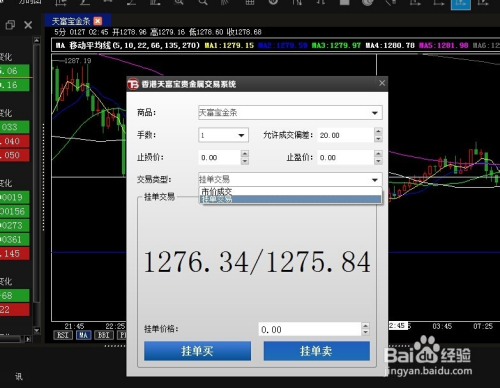Screen dimensions: 500x388
Task: Select the red .040 quote cell
Action: [x=15, y=141]
